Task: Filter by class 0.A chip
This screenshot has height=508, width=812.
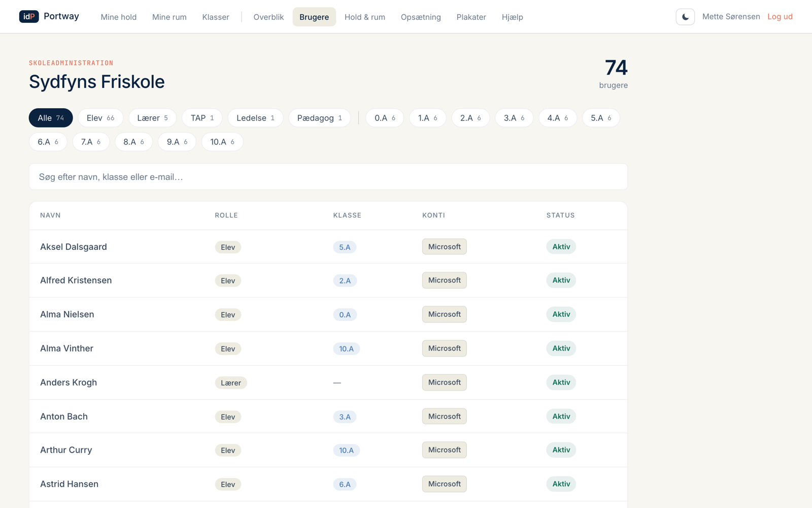Action: tap(385, 118)
